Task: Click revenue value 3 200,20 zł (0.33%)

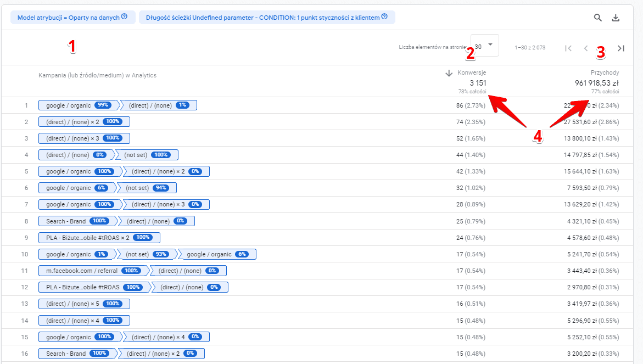Action: pyautogui.click(x=593, y=354)
